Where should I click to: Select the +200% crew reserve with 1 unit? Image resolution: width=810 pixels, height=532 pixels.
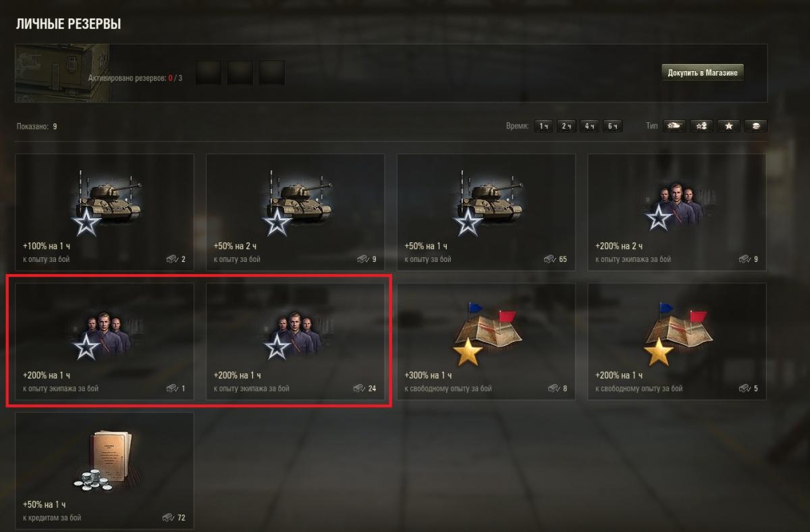(x=105, y=342)
